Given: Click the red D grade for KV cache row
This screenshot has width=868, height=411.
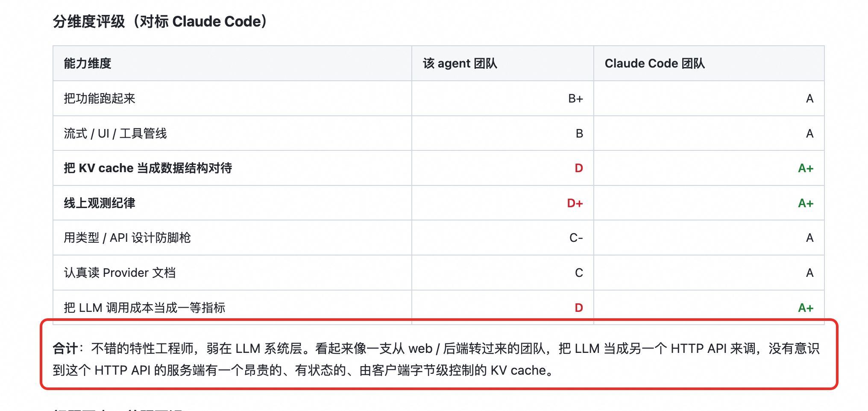Looking at the screenshot, I should pos(579,168).
